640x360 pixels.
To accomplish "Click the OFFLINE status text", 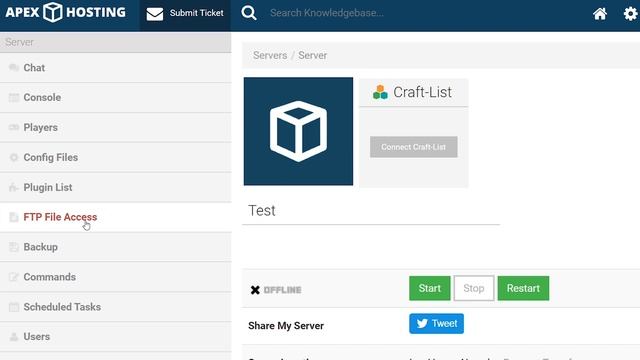I will (282, 290).
